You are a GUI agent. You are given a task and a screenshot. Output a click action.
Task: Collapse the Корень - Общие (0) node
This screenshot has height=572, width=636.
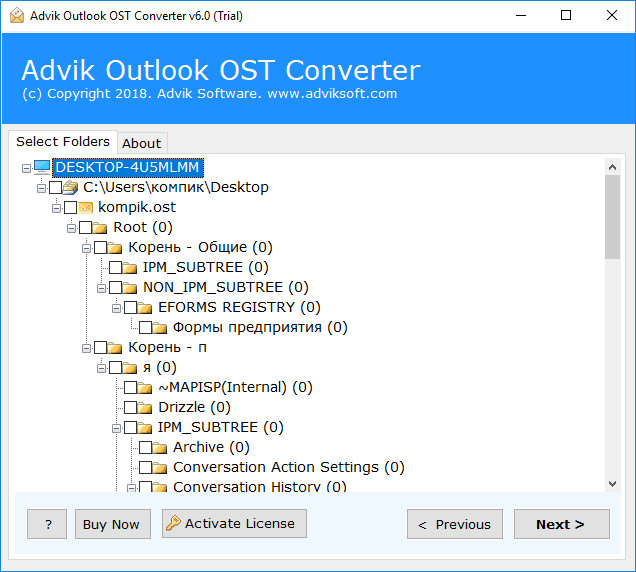tap(86, 248)
